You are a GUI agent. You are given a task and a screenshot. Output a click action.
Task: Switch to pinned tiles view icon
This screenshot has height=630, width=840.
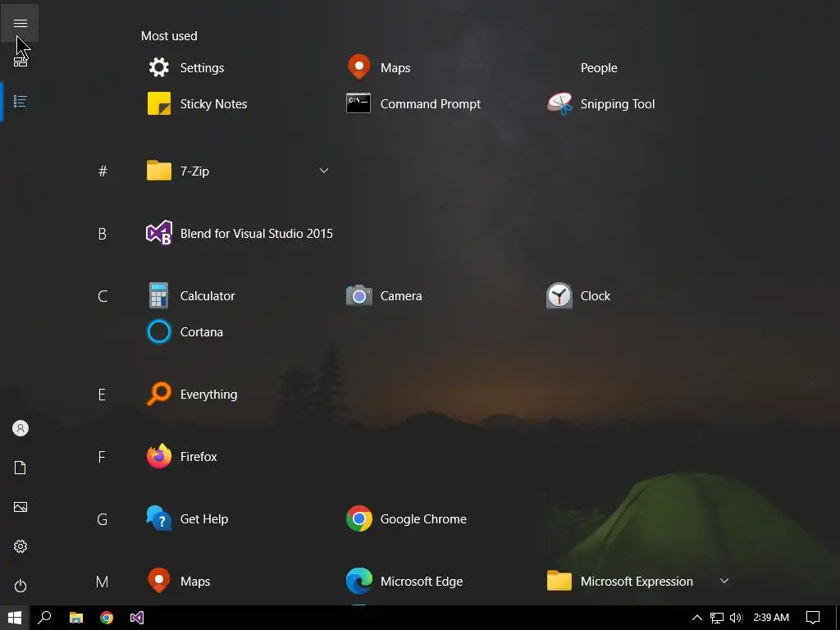20,62
